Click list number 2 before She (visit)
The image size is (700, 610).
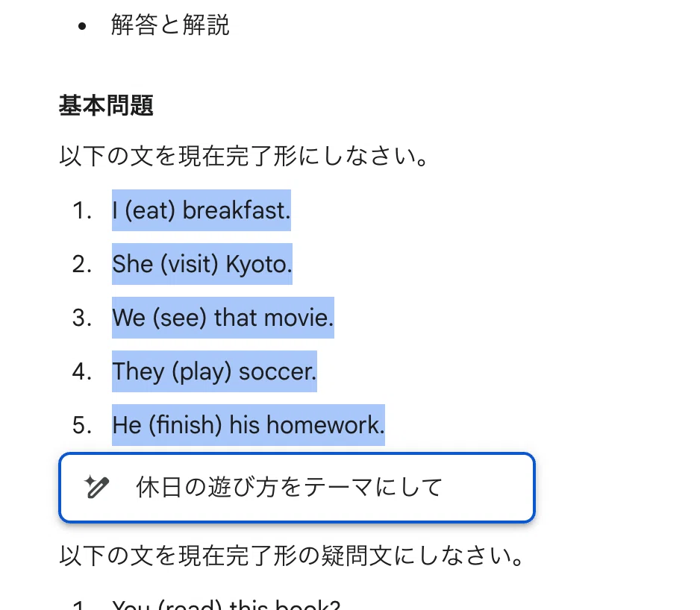(82, 264)
